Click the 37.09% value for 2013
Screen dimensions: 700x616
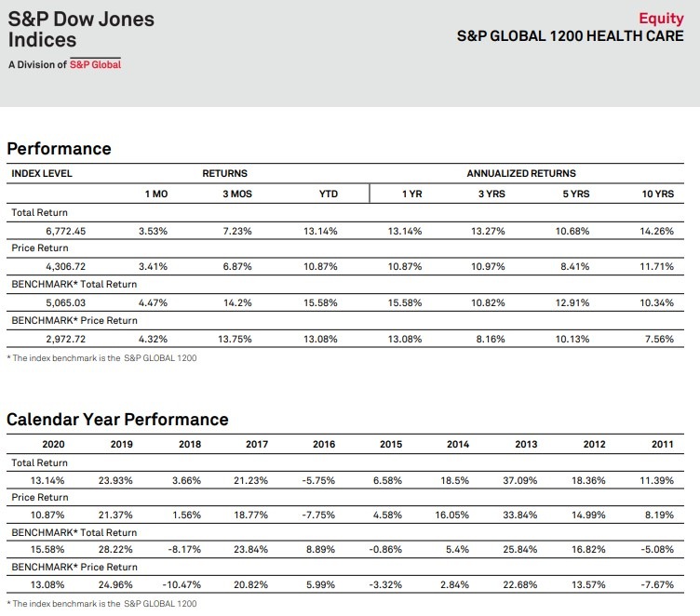520,480
